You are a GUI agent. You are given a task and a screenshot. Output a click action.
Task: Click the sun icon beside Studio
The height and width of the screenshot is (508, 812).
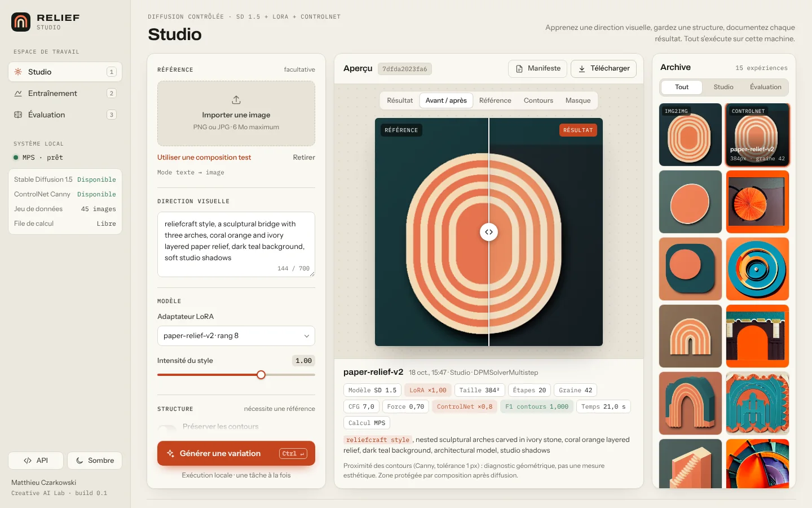click(x=18, y=72)
